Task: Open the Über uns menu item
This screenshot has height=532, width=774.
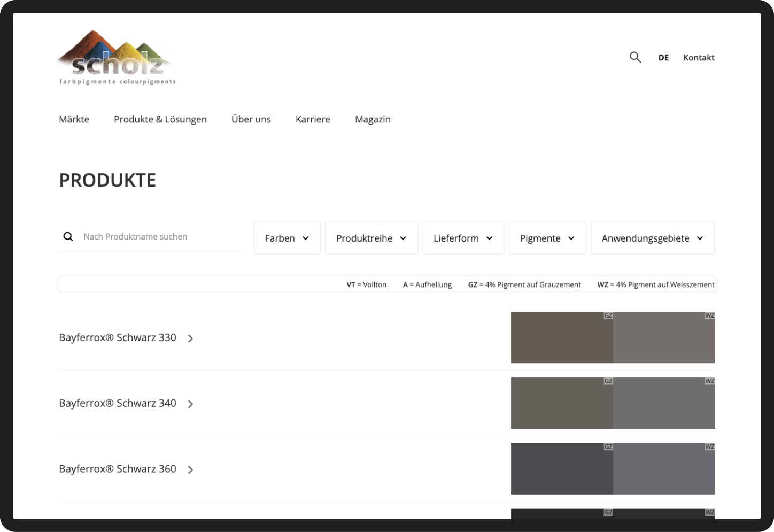Action: 251,119
